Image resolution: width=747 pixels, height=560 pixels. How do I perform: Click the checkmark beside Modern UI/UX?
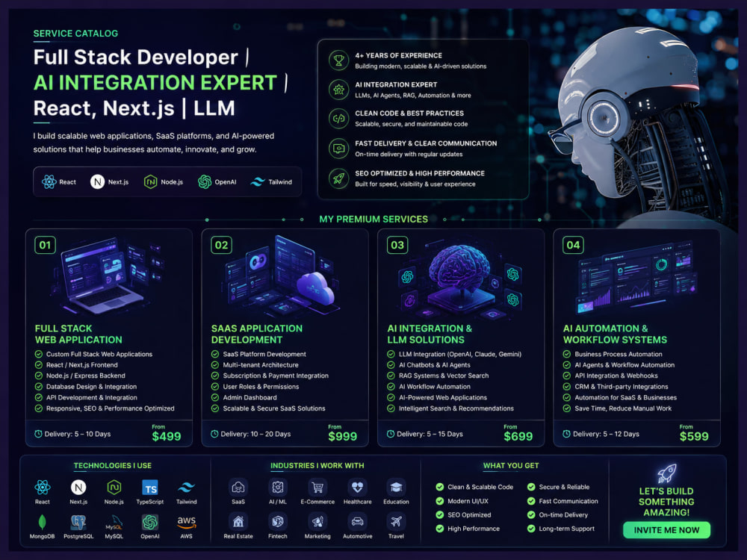point(440,501)
